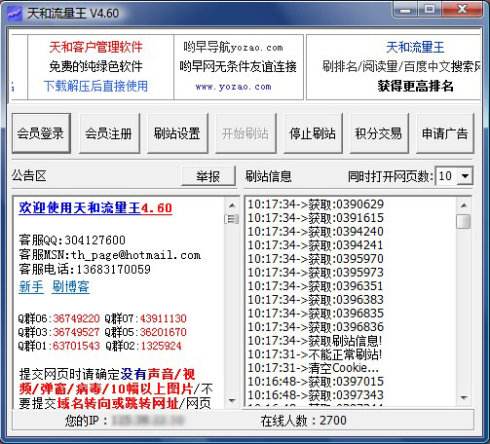Image resolution: width=490 pixels, height=444 pixels.
Task: Select log entry 获取:0396383
Action: pyautogui.click(x=316, y=300)
